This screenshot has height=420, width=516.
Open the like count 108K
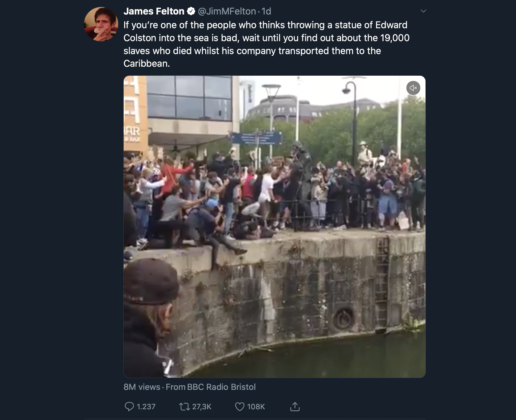[x=256, y=406]
